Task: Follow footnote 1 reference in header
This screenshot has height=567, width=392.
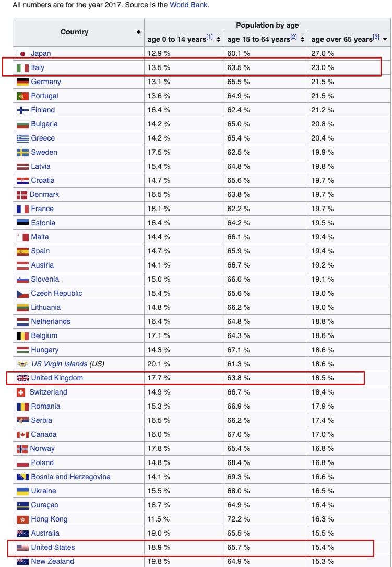Action: click(x=209, y=37)
